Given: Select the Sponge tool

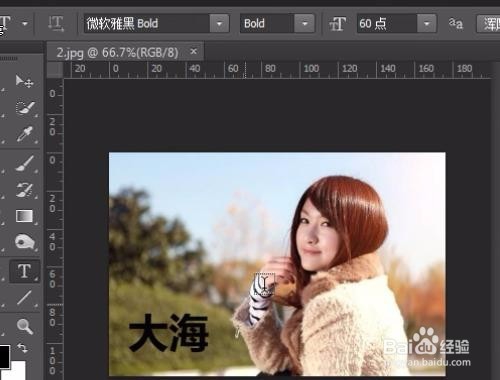Looking at the screenshot, I should pos(25,242).
